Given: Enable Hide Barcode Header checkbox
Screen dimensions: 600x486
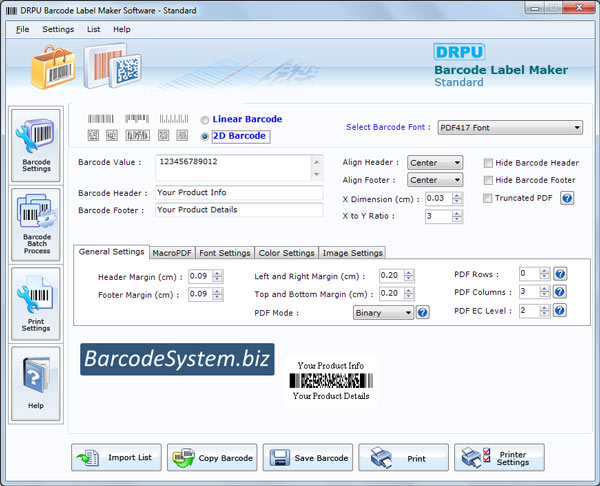Looking at the screenshot, I should (488, 163).
